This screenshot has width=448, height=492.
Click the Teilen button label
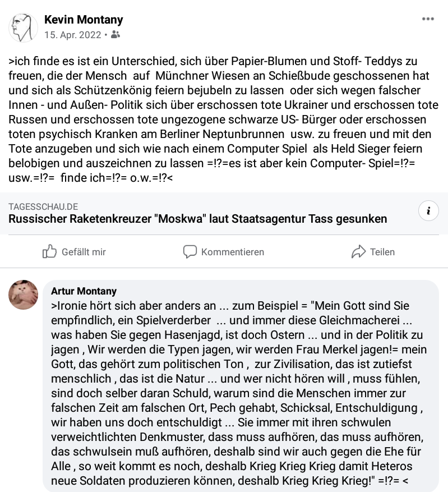click(x=382, y=252)
